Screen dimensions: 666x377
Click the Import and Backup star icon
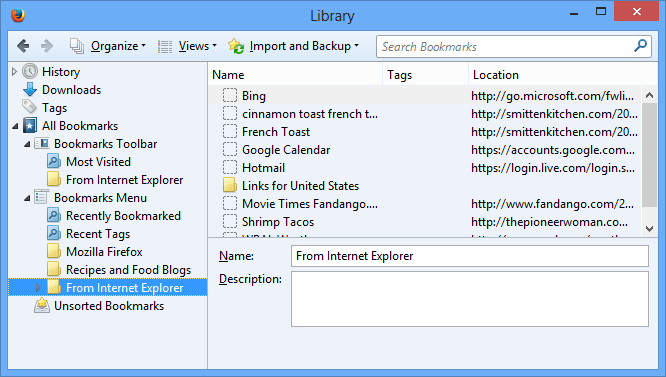click(236, 46)
